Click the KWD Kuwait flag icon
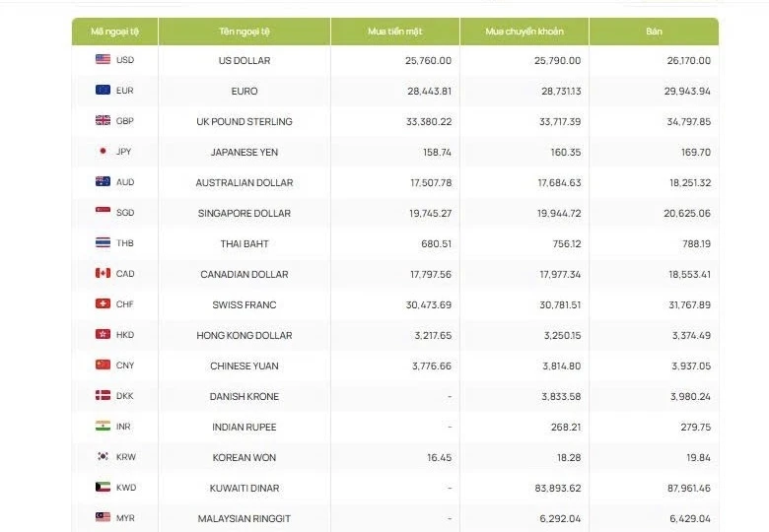 click(x=103, y=487)
